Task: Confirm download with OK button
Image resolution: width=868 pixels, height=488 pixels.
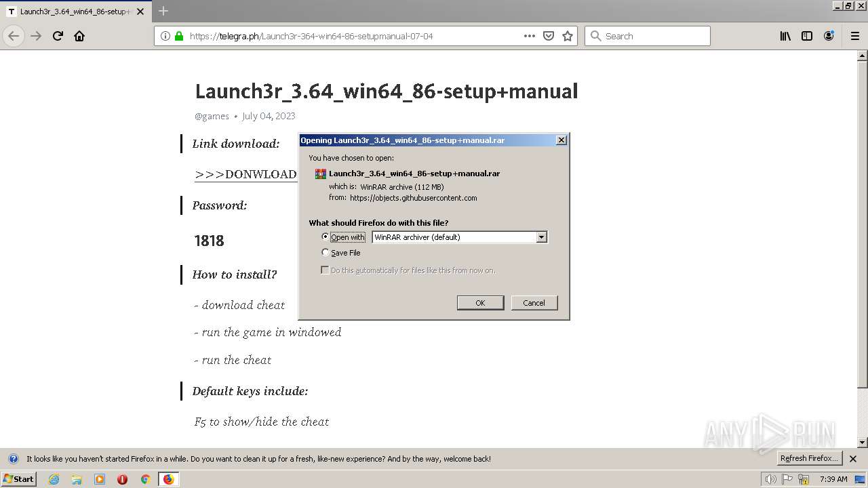Action: pyautogui.click(x=480, y=303)
